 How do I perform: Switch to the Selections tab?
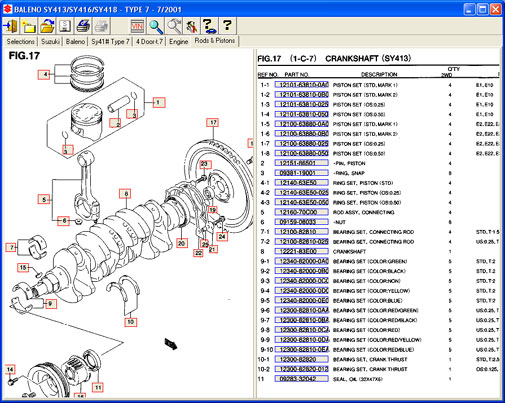coord(21,42)
